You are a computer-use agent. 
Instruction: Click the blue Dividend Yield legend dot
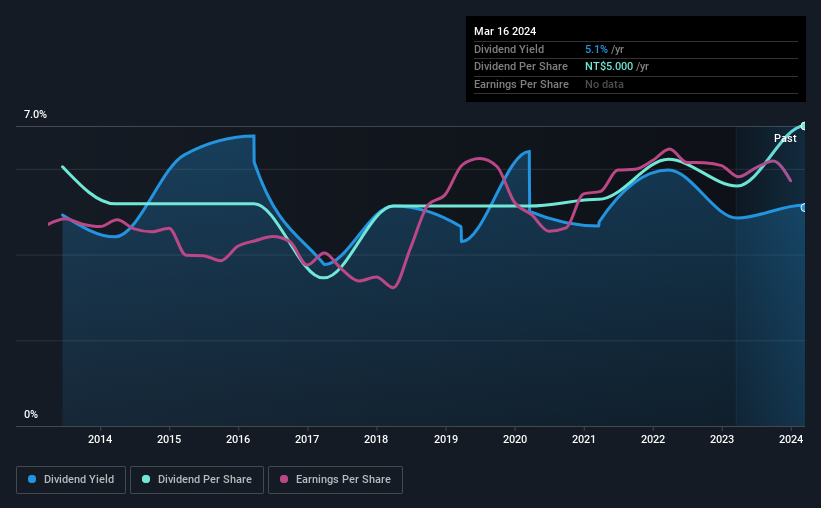click(32, 479)
